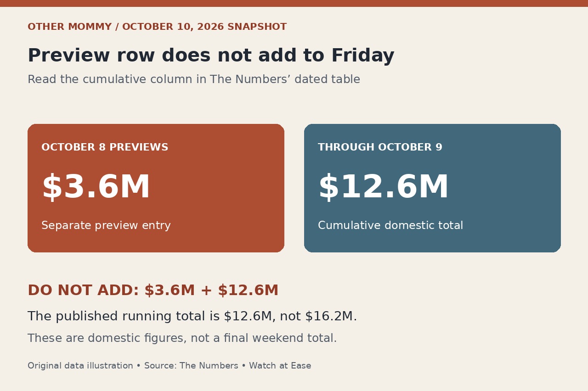Click the OCTOBER 8 PREVIEWS label

coord(105,148)
